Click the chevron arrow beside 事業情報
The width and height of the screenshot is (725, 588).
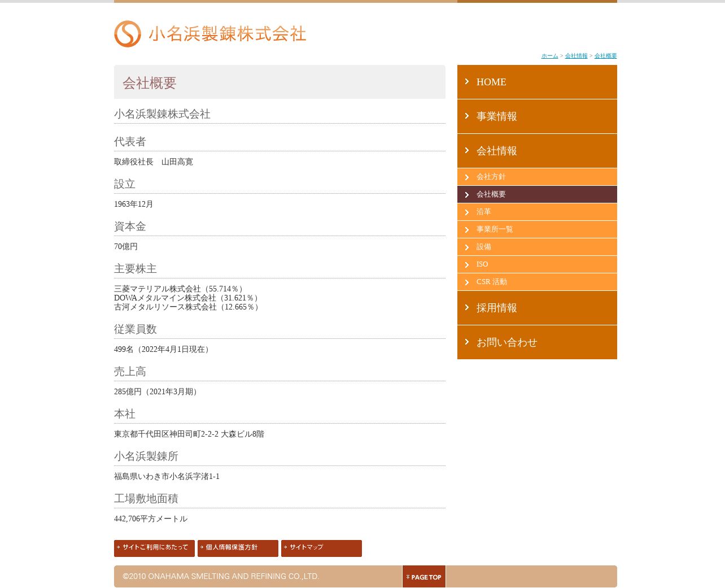[467, 116]
